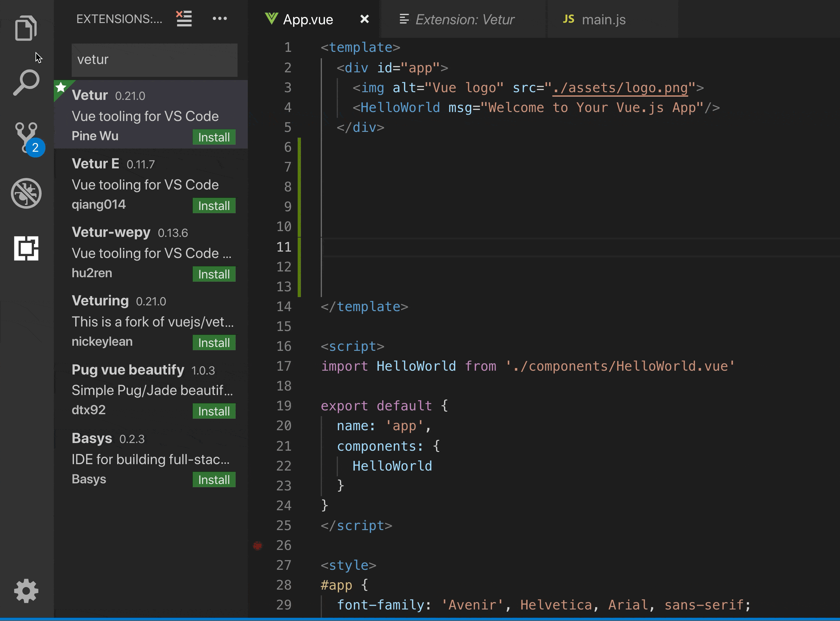840x621 pixels.
Task: Open the ./assets/logo.png link in code
Action: pos(620,88)
